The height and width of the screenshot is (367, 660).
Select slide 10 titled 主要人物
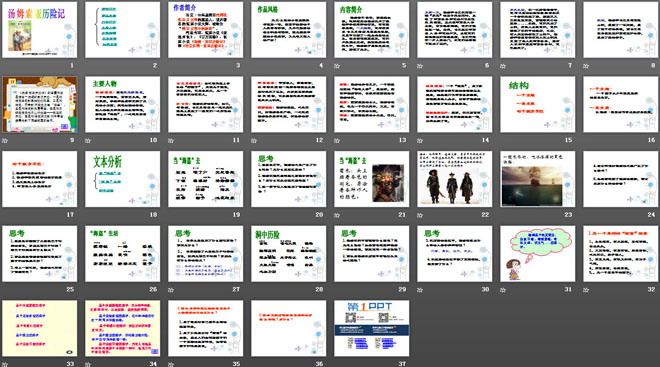pyautogui.click(x=122, y=104)
